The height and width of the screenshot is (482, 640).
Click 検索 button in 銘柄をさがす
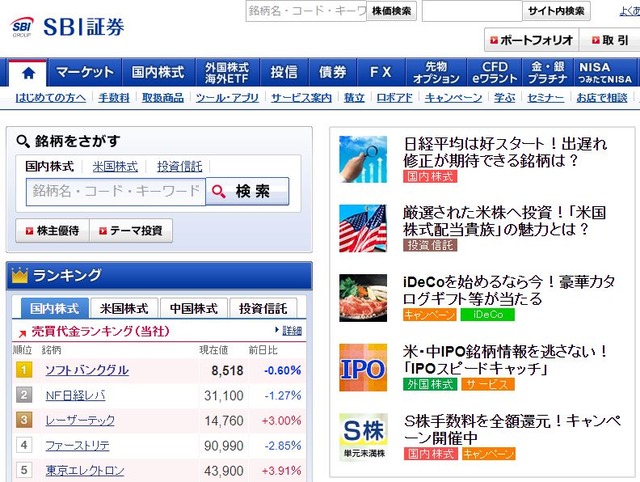coord(247,191)
